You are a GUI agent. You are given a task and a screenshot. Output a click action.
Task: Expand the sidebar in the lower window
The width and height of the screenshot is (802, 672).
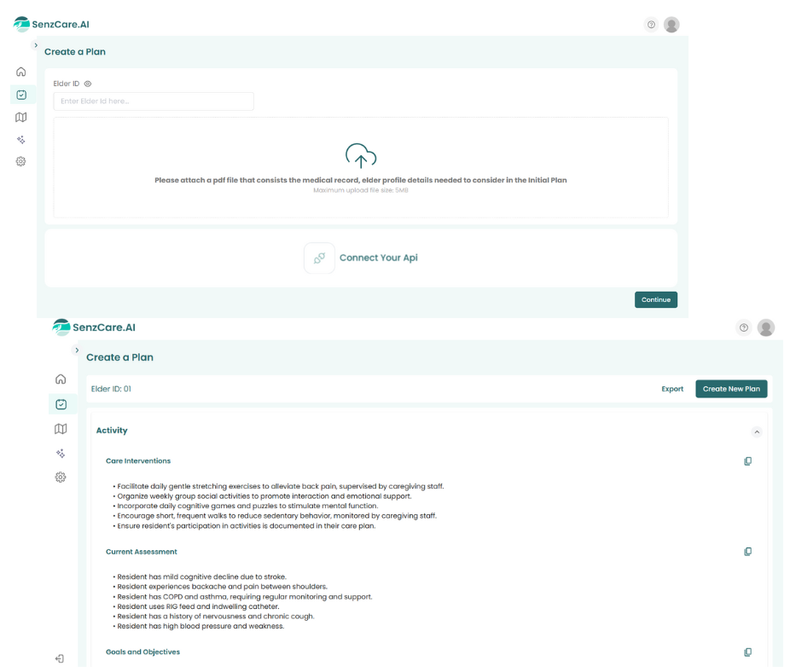pyautogui.click(x=77, y=350)
